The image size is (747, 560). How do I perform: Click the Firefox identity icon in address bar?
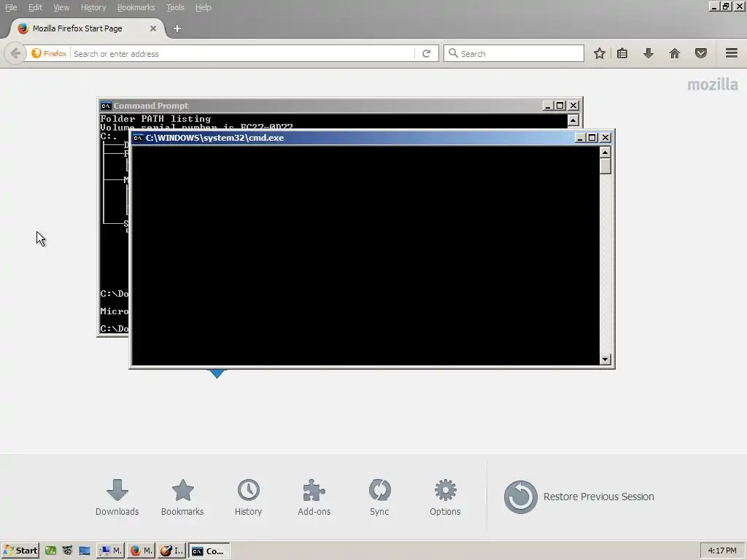[x=49, y=53]
